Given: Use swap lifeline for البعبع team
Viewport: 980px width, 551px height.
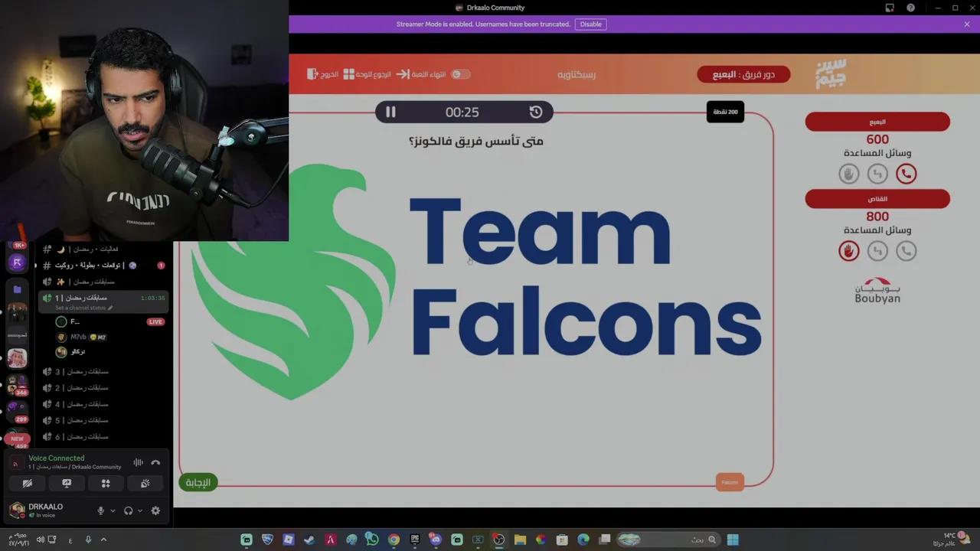Looking at the screenshot, I should tap(877, 174).
